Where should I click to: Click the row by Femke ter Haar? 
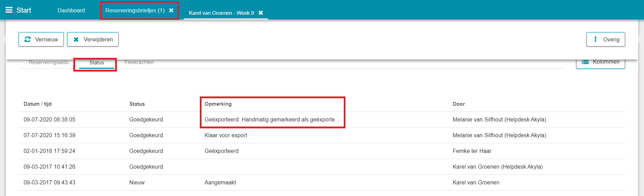(x=322, y=151)
